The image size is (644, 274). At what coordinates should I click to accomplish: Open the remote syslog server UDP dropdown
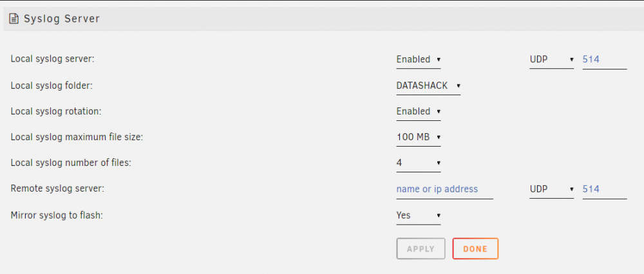551,190
